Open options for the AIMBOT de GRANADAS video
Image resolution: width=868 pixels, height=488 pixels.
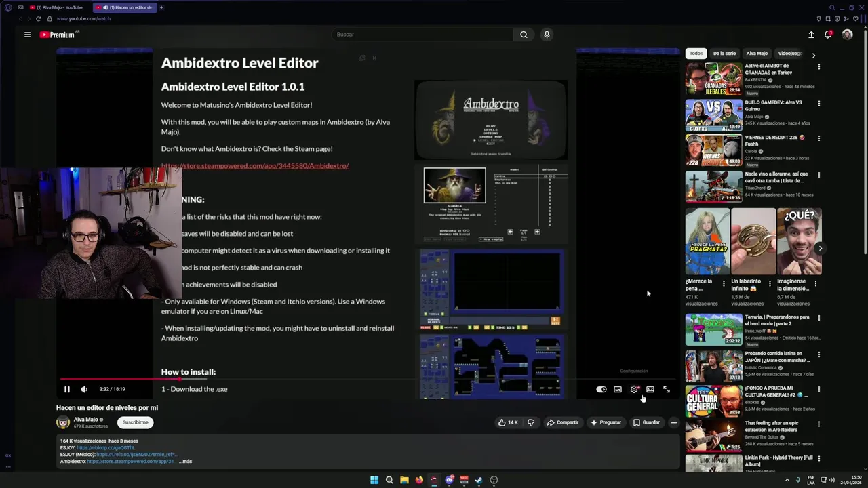818,67
